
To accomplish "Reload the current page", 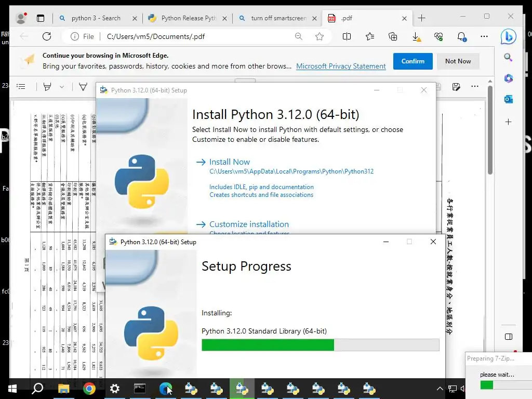I will click(47, 36).
